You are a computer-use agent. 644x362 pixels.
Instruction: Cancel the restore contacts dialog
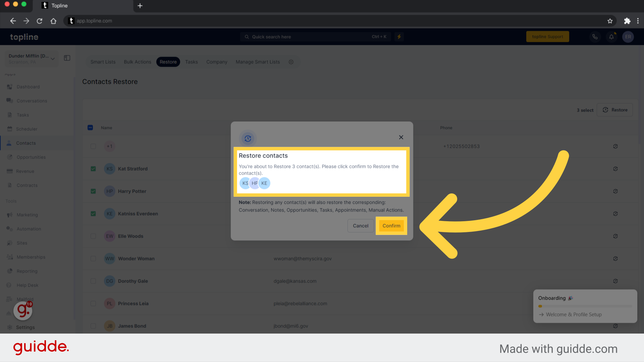point(361,226)
